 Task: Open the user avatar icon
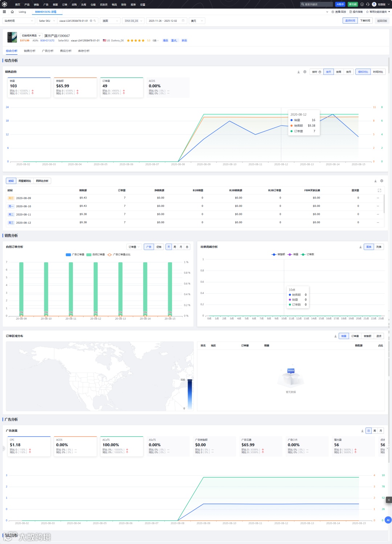click(374, 4)
